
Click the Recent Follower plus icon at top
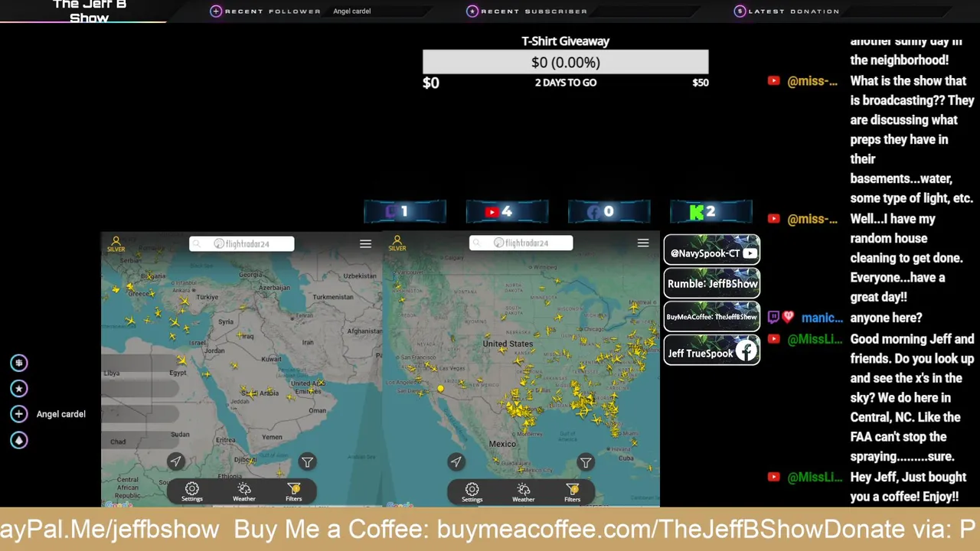point(216,11)
